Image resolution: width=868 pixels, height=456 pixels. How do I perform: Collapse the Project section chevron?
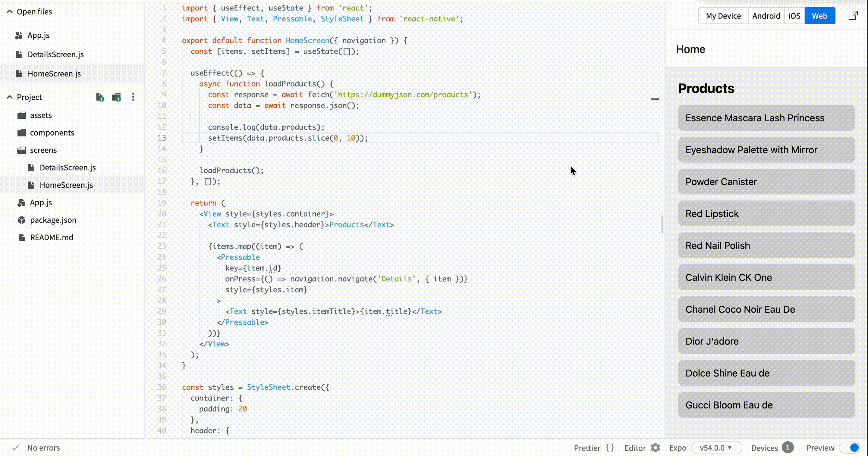pos(10,97)
